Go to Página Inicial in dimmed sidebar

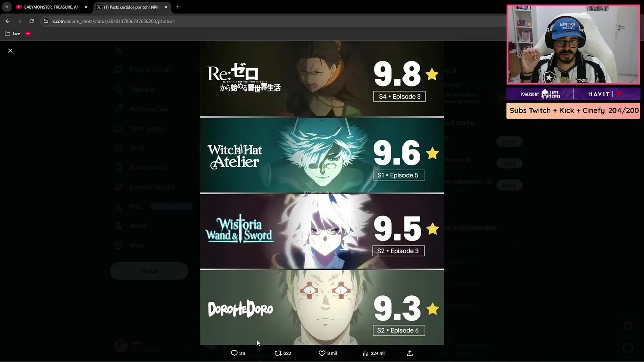click(x=143, y=70)
